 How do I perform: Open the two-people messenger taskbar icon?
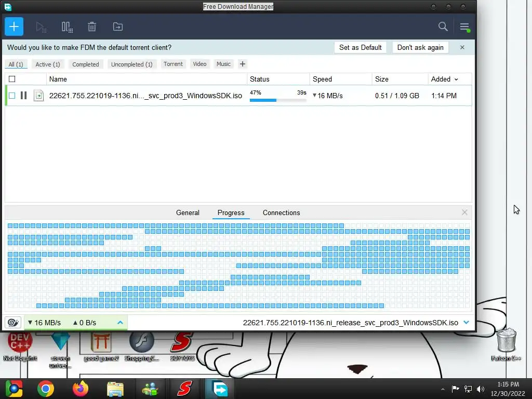pos(150,389)
